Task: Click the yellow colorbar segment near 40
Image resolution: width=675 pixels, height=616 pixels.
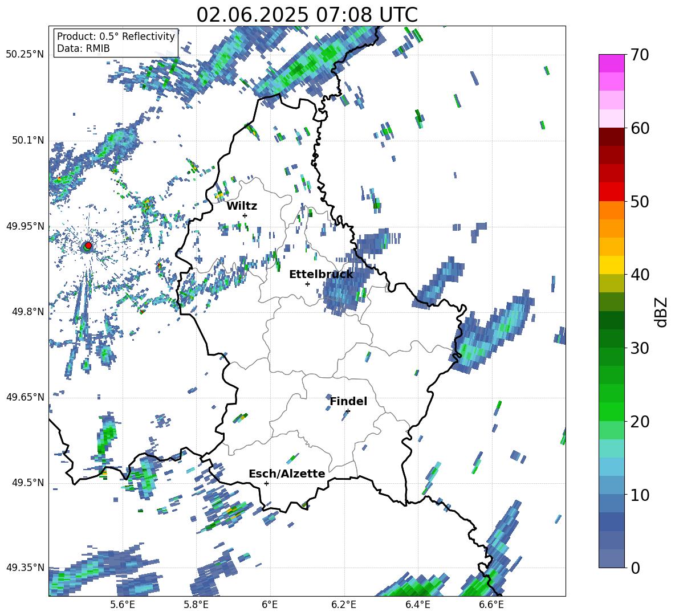Action: click(611, 265)
